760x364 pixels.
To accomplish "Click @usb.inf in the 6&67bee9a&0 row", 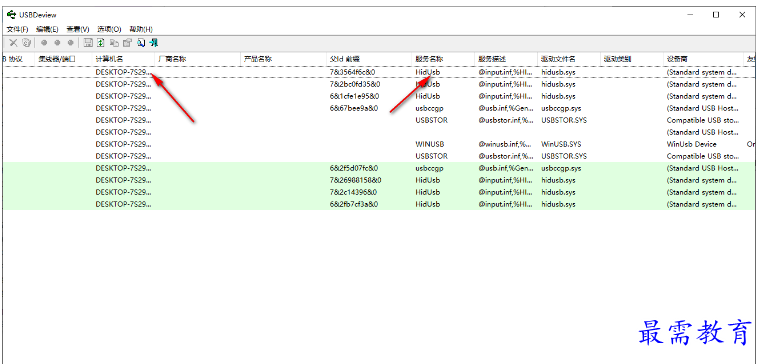I will [506, 108].
